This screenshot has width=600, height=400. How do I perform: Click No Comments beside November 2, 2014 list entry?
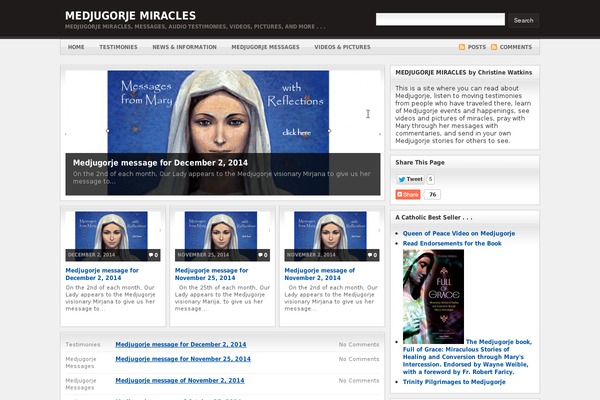359,380
